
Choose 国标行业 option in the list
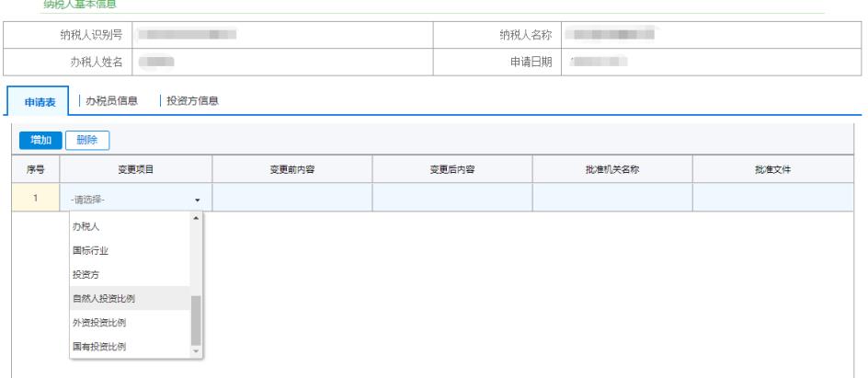coord(91,250)
